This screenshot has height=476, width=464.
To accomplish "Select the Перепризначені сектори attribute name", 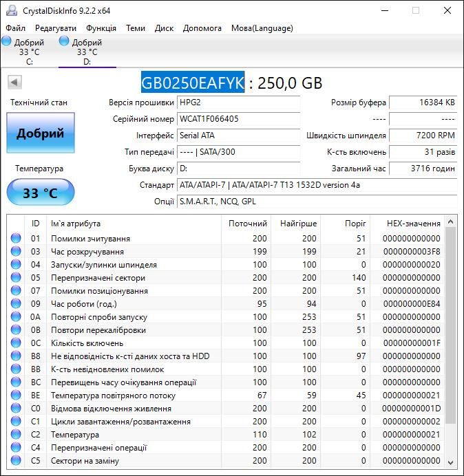I will coord(98,278).
